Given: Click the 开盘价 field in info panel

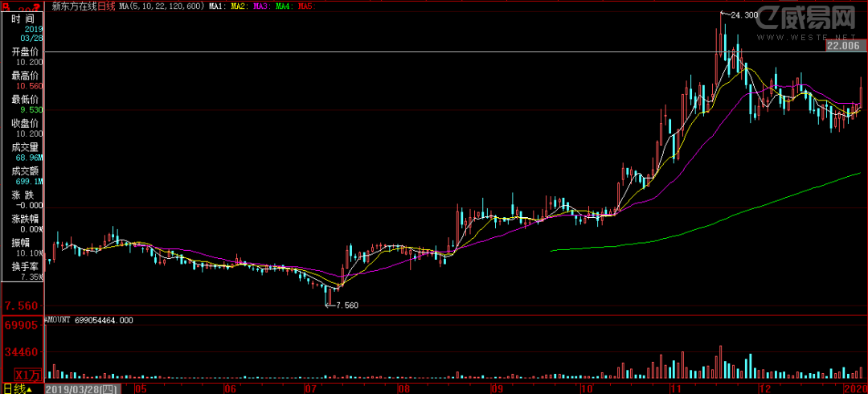Looking at the screenshot, I should coord(24,51).
